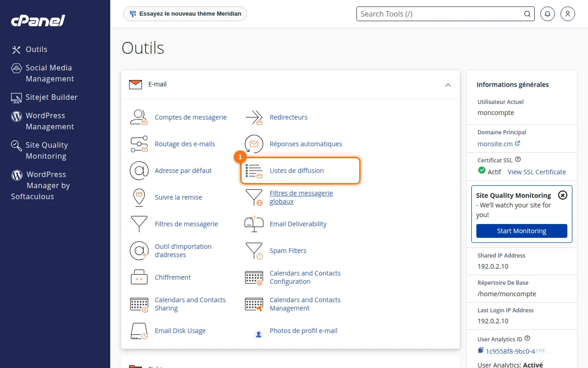The height and width of the screenshot is (368, 588).
Task: Click the Outil d'importation d'adresses icon
Action: 139,251
